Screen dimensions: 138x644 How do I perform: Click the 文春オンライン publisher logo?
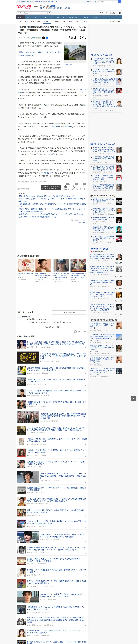point(77,38)
